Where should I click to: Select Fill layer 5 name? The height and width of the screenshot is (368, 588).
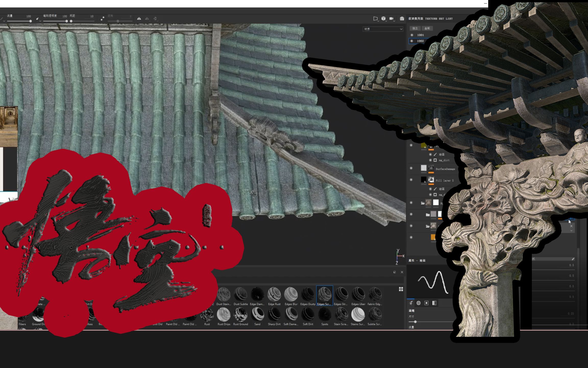445,180
